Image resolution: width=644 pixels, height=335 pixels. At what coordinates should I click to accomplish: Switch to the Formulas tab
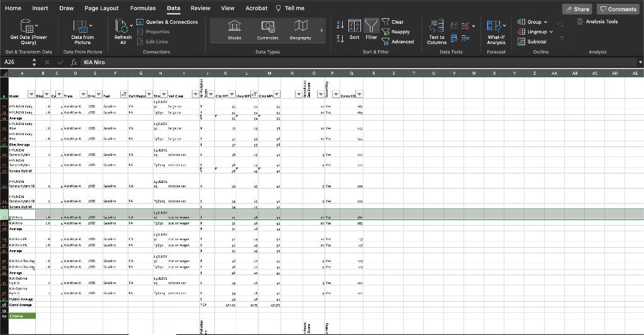pos(143,8)
